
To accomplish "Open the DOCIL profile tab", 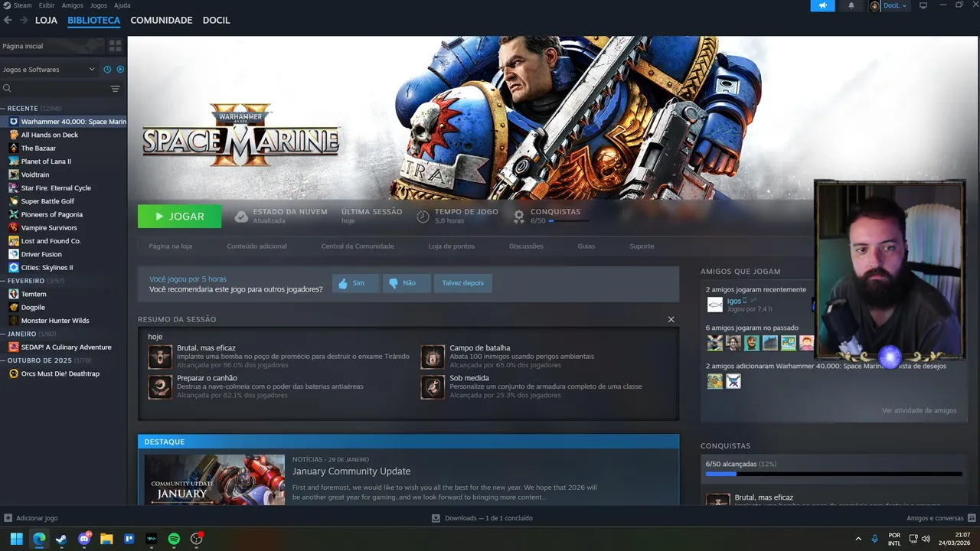I will point(216,20).
